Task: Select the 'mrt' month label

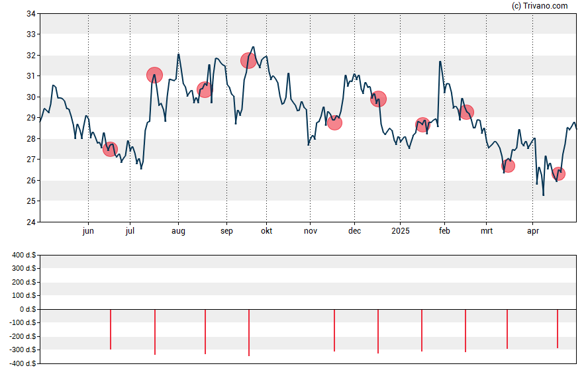Action: [487, 231]
